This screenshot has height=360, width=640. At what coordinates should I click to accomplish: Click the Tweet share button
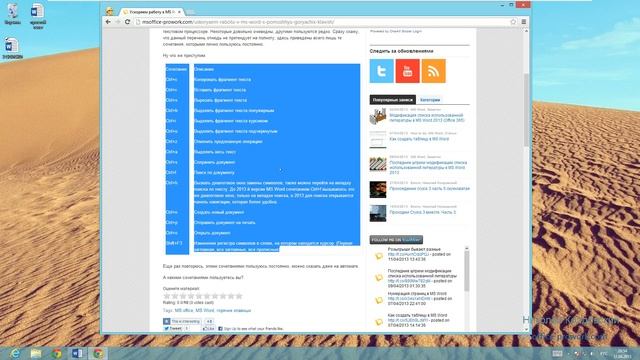point(173,329)
